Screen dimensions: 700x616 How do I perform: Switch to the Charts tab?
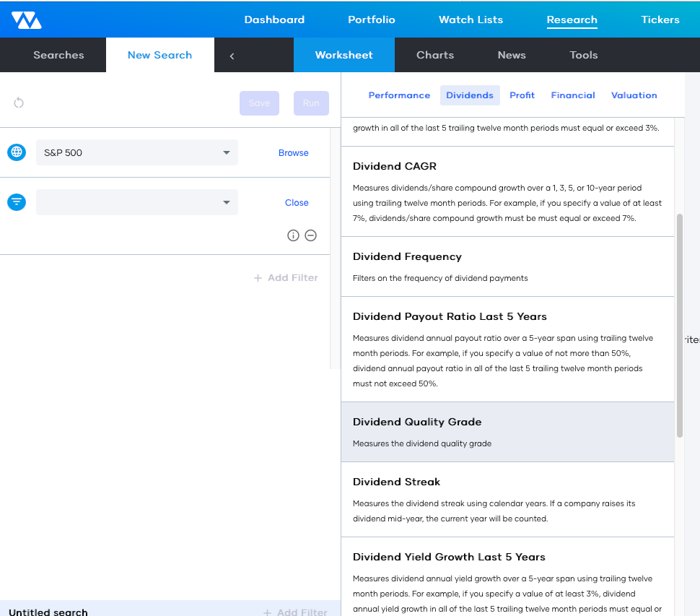click(435, 55)
